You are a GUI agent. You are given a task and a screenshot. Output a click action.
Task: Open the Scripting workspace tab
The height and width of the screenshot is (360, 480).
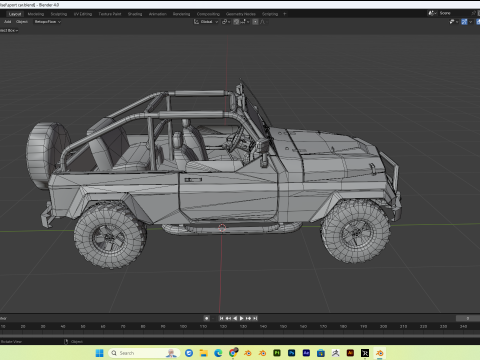(270, 14)
